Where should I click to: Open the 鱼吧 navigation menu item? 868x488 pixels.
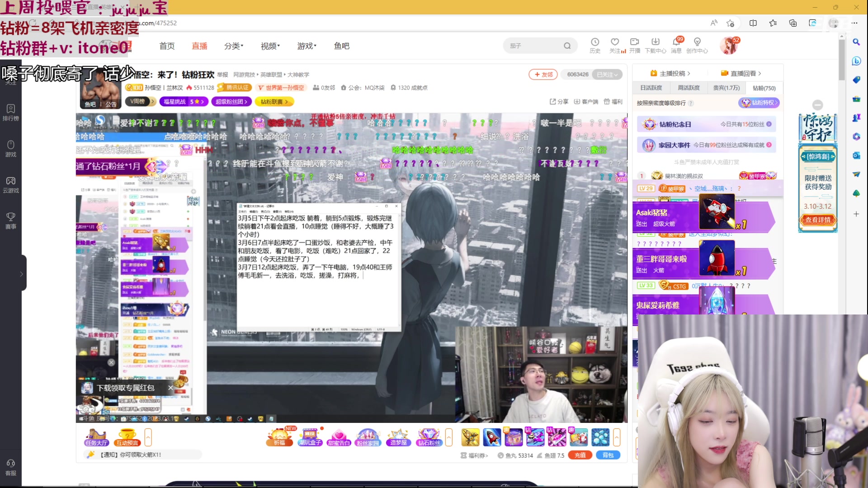341,46
